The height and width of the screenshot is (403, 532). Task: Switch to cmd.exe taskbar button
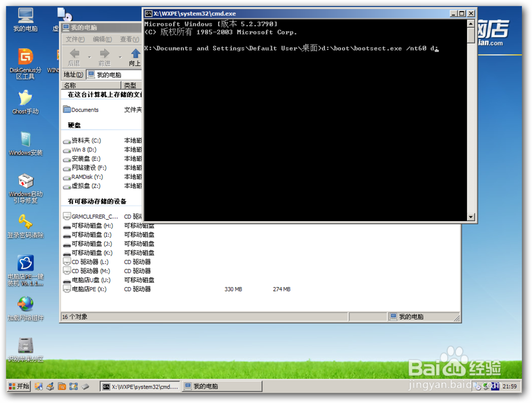click(140, 387)
